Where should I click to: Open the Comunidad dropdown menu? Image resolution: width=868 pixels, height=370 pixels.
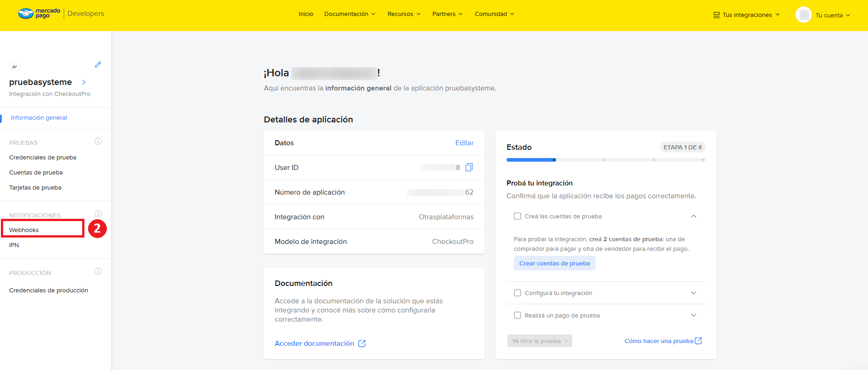(494, 14)
